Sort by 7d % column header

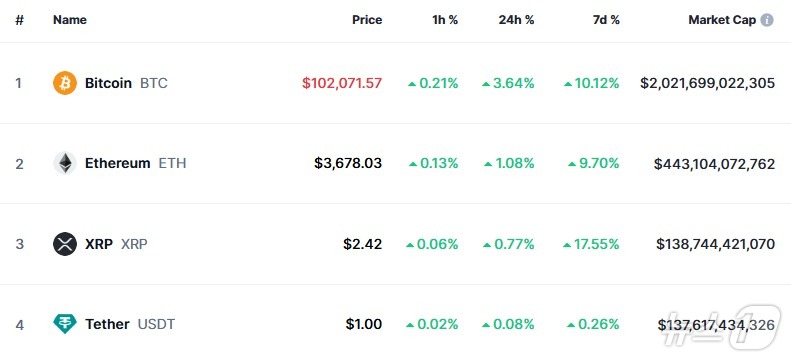point(606,20)
